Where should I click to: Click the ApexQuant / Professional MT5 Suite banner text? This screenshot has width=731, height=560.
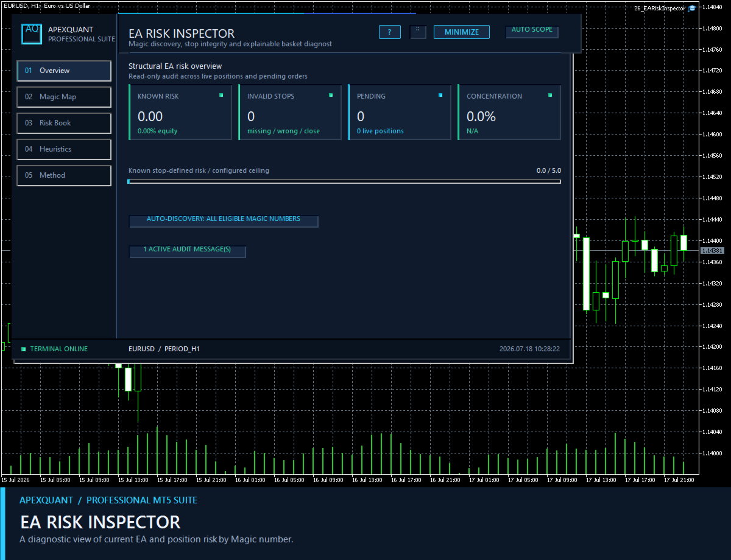[x=108, y=500]
